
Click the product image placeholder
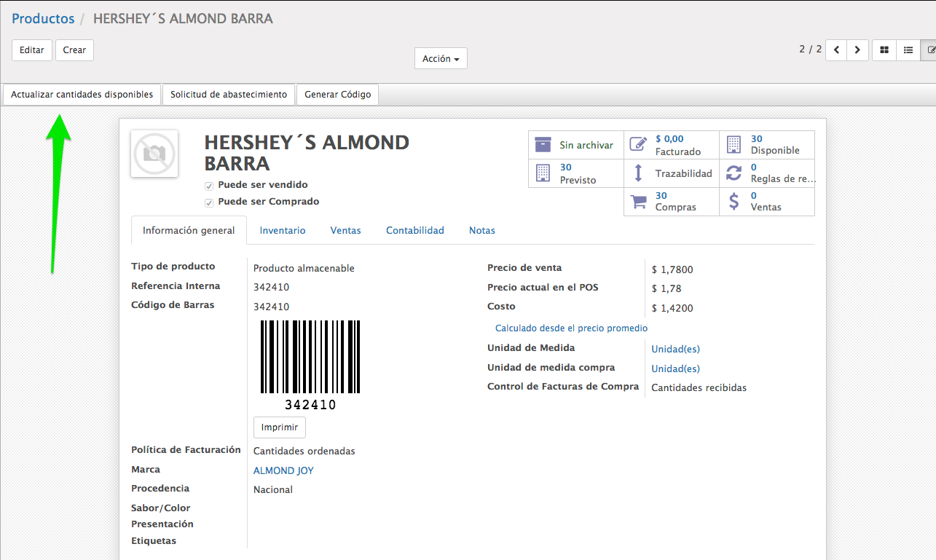(x=154, y=154)
